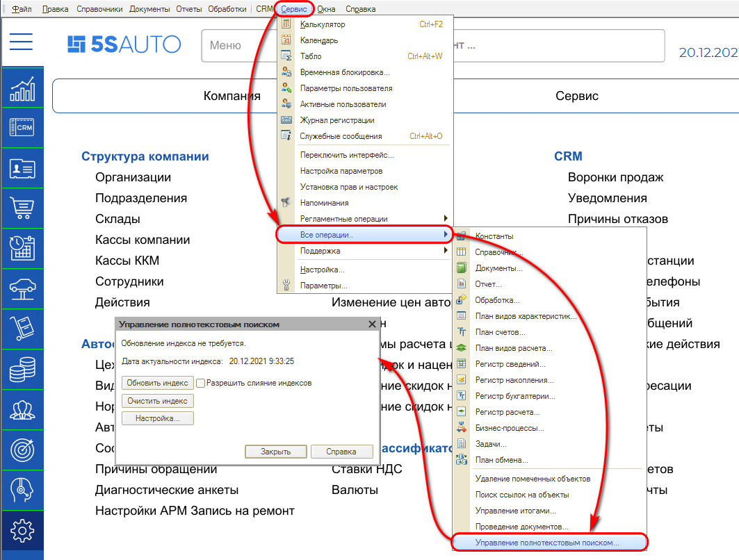
Task: Click the Очистить индекс button
Action: point(158,401)
